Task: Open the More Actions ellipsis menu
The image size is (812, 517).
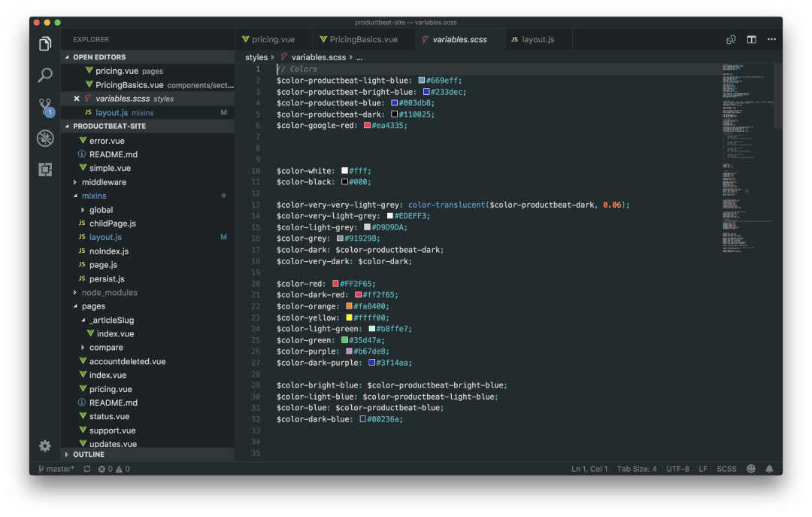Action: pos(771,39)
